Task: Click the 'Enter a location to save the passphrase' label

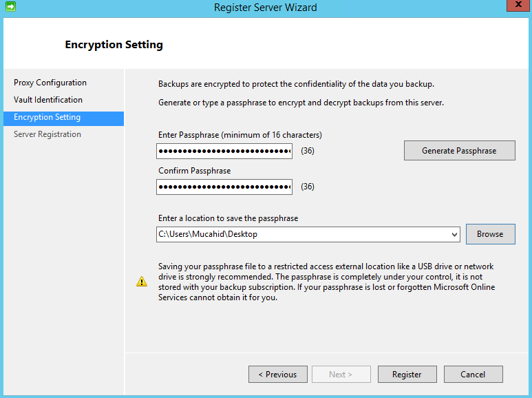Action: click(x=228, y=218)
